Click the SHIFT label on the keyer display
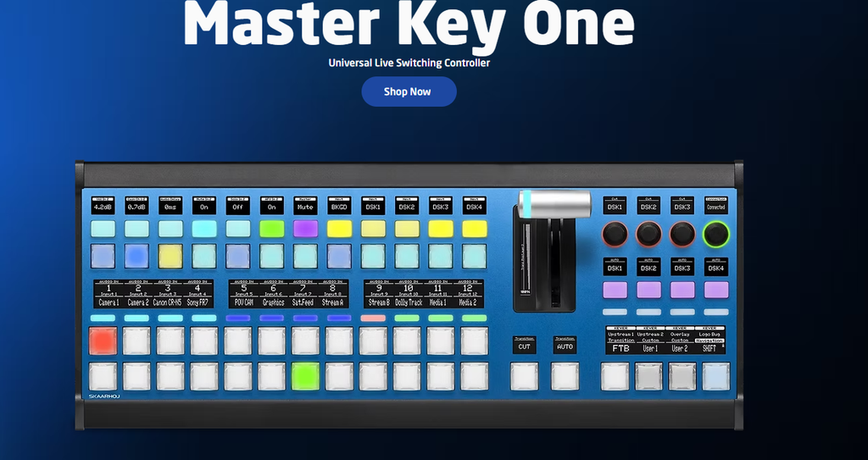 (x=709, y=349)
